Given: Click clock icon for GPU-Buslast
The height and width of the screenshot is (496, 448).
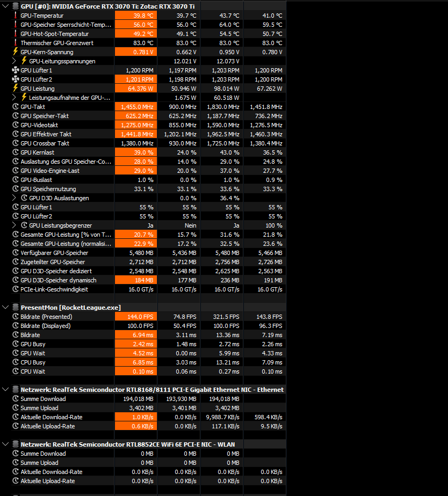Looking at the screenshot, I should coord(15,179).
